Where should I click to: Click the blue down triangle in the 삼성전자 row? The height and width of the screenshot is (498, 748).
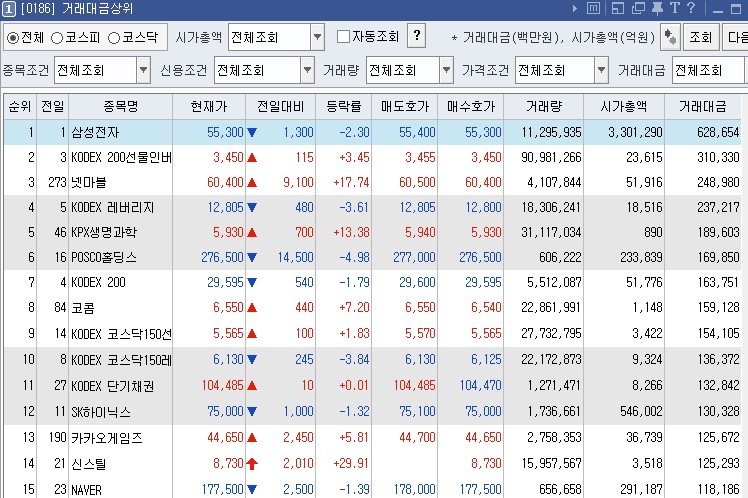(252, 133)
